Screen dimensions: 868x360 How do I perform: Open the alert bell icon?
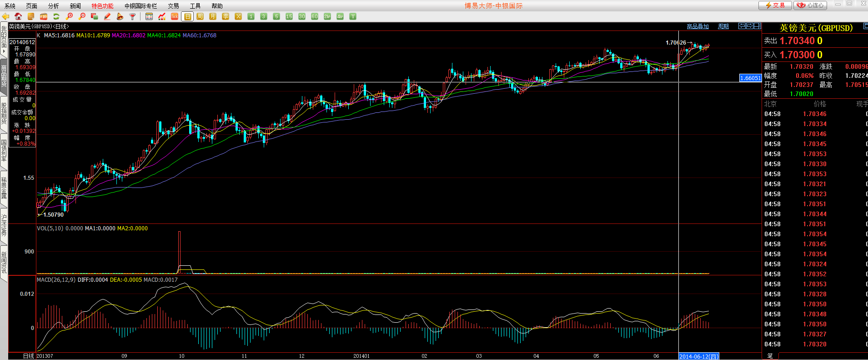coord(120,16)
